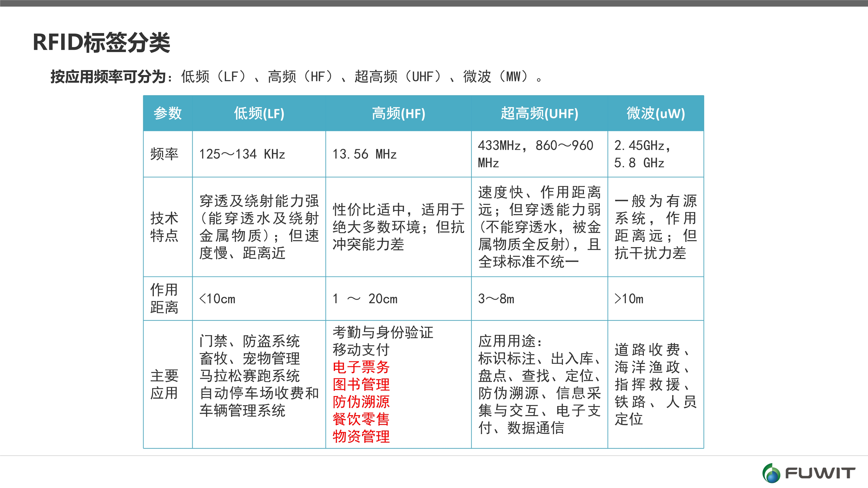868x488 pixels.
Task: Click the 125～134 KHz frequency cell
Action: pos(243,154)
